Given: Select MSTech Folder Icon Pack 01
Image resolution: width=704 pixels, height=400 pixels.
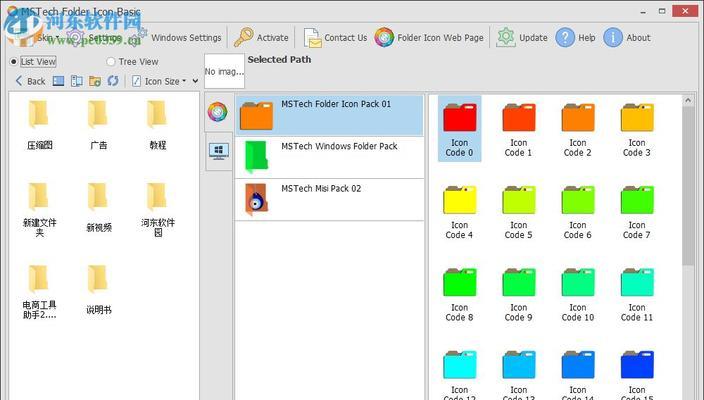Looking at the screenshot, I should [x=329, y=115].
